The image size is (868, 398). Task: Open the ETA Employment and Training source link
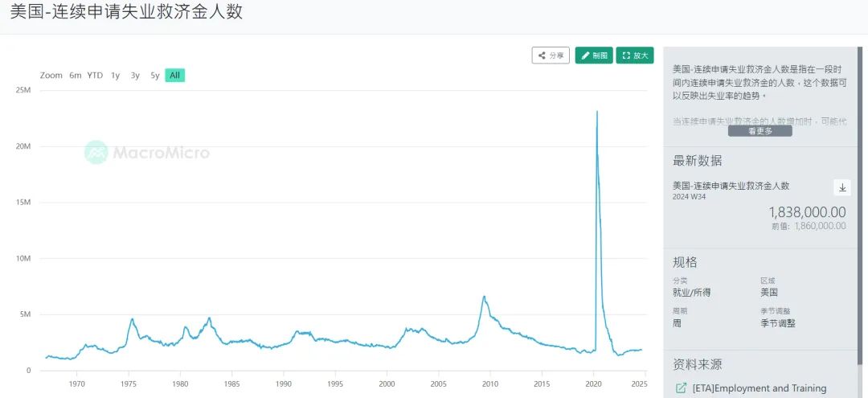(x=759, y=388)
